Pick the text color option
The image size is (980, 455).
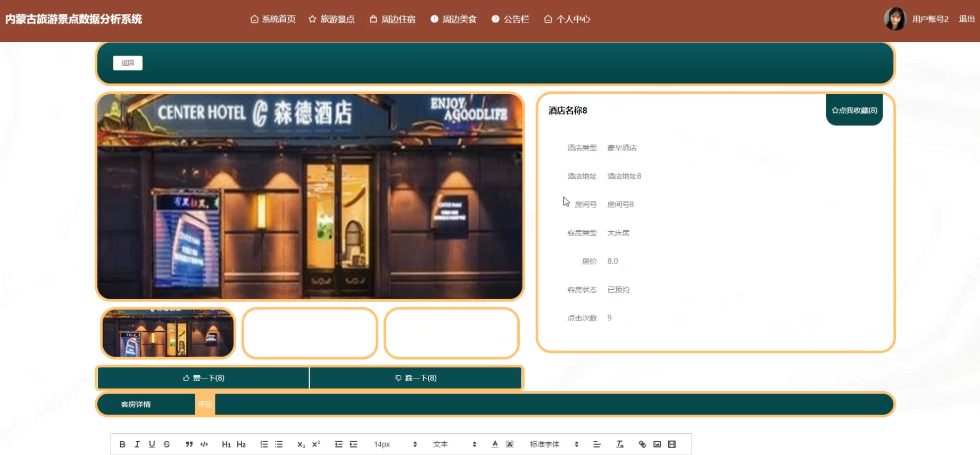click(x=495, y=444)
